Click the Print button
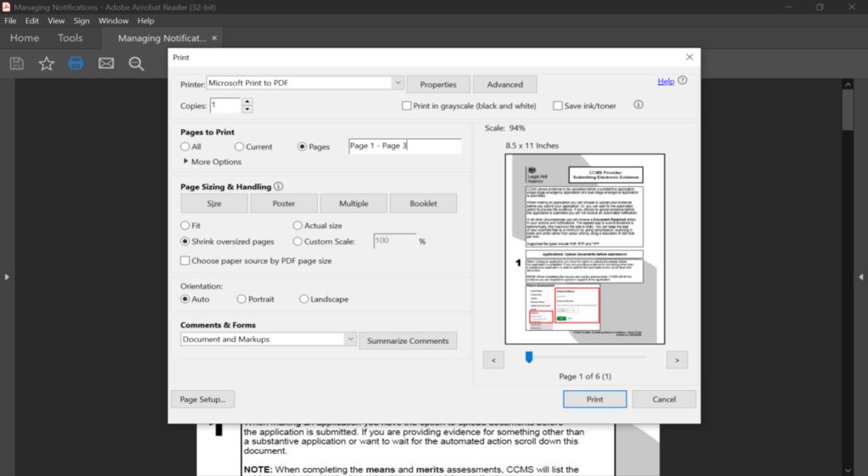868x476 pixels. (594, 400)
